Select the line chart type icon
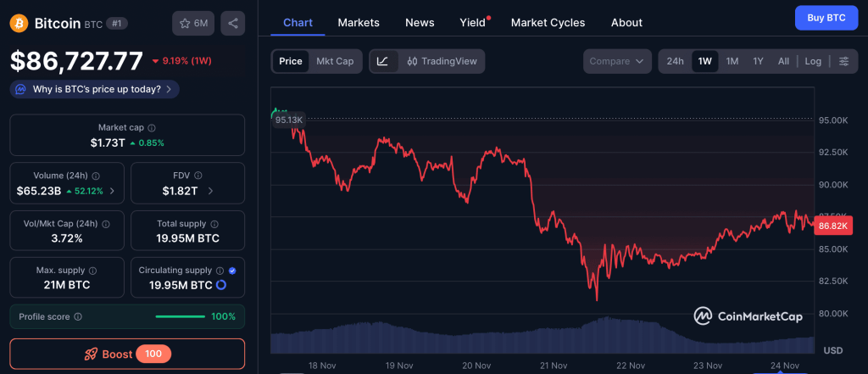Image resolution: width=868 pixels, height=374 pixels. click(x=383, y=61)
